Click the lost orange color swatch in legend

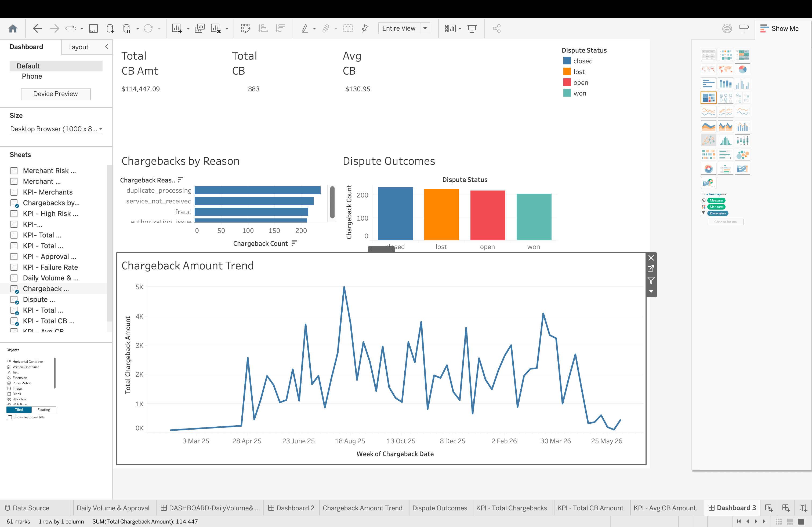pyautogui.click(x=567, y=72)
